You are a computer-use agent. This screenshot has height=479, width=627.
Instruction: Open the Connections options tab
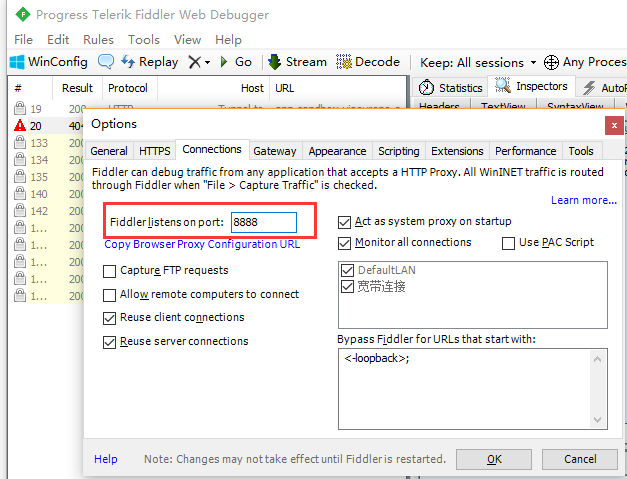[212, 150]
